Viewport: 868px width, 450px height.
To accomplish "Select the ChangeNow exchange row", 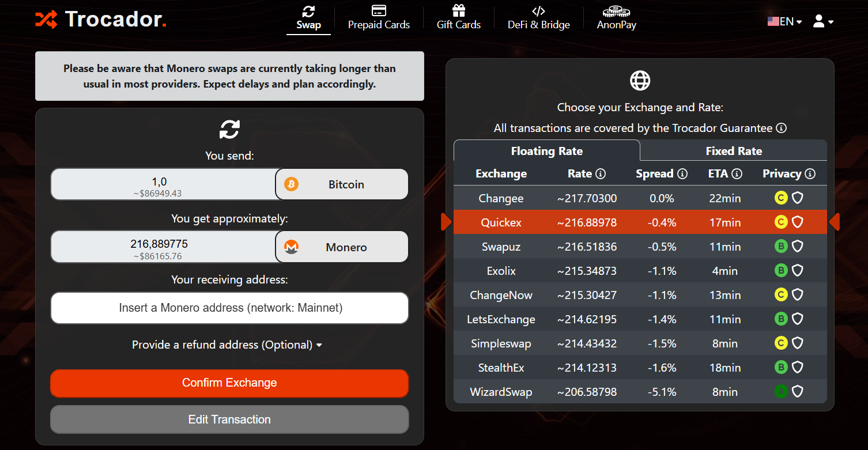I will (x=640, y=295).
